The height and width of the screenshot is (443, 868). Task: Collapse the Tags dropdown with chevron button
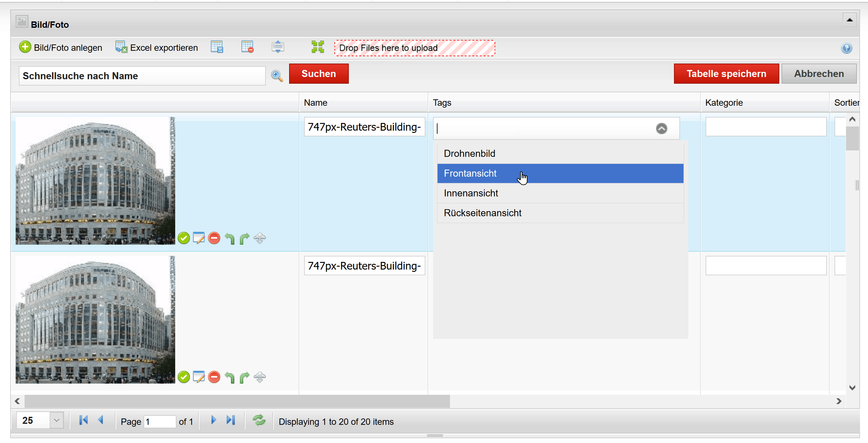(x=661, y=128)
